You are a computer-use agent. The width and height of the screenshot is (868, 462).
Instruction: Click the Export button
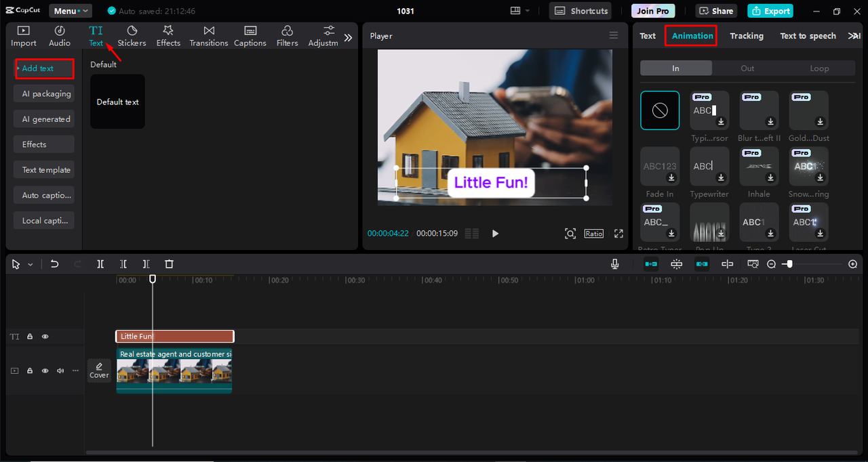click(770, 11)
